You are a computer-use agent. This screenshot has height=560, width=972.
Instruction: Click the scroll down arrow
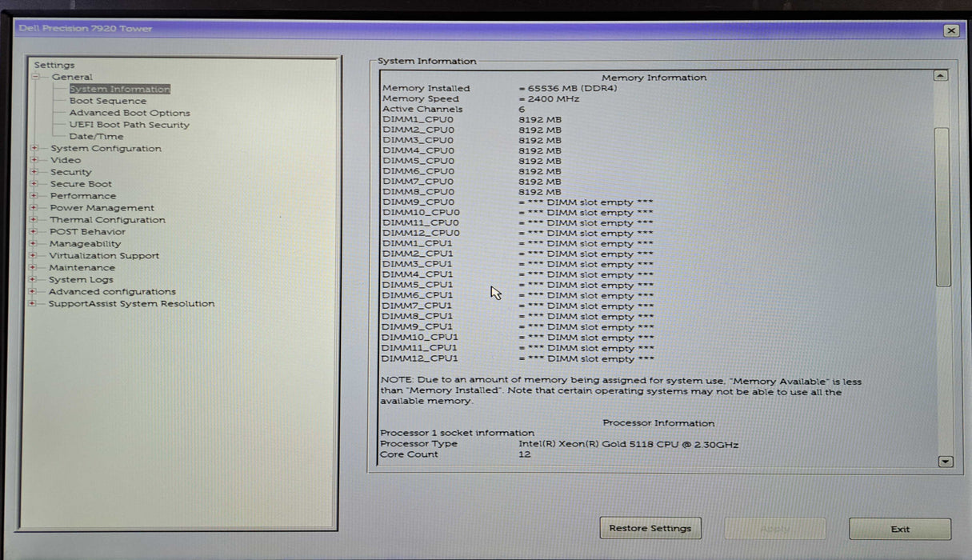(945, 462)
